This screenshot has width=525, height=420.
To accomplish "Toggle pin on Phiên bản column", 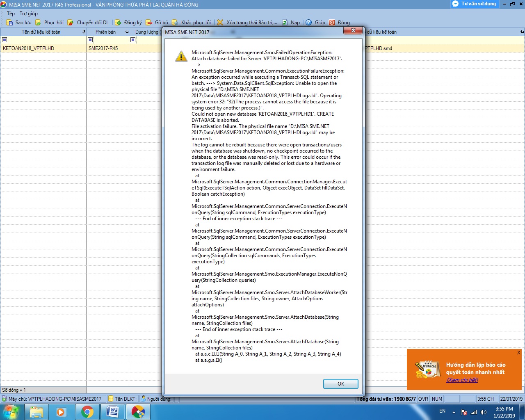I will (x=126, y=32).
